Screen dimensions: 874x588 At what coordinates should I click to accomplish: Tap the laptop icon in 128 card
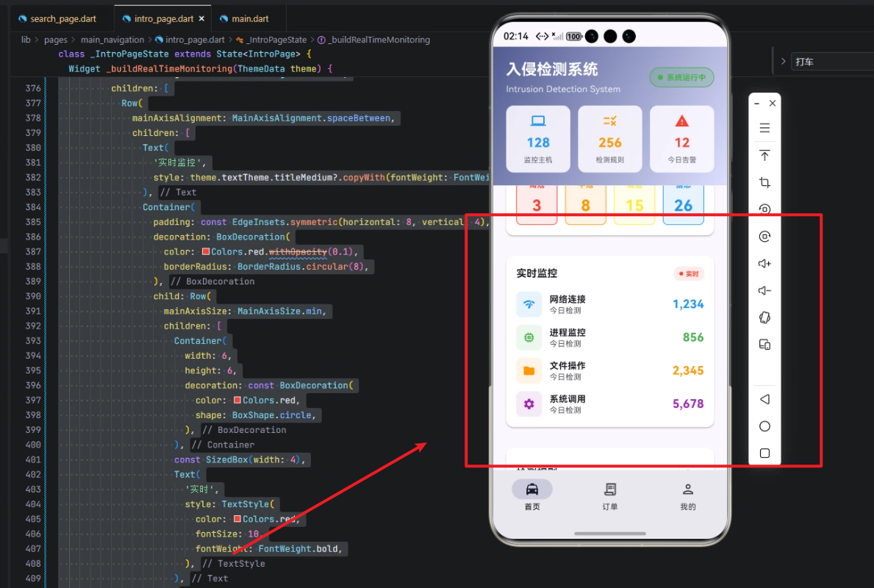538,121
